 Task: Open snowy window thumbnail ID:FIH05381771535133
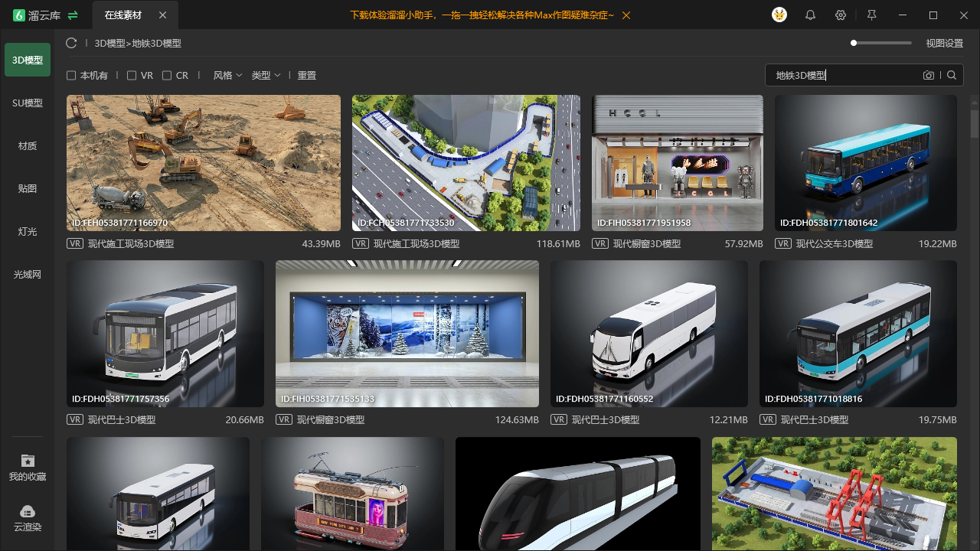click(407, 334)
